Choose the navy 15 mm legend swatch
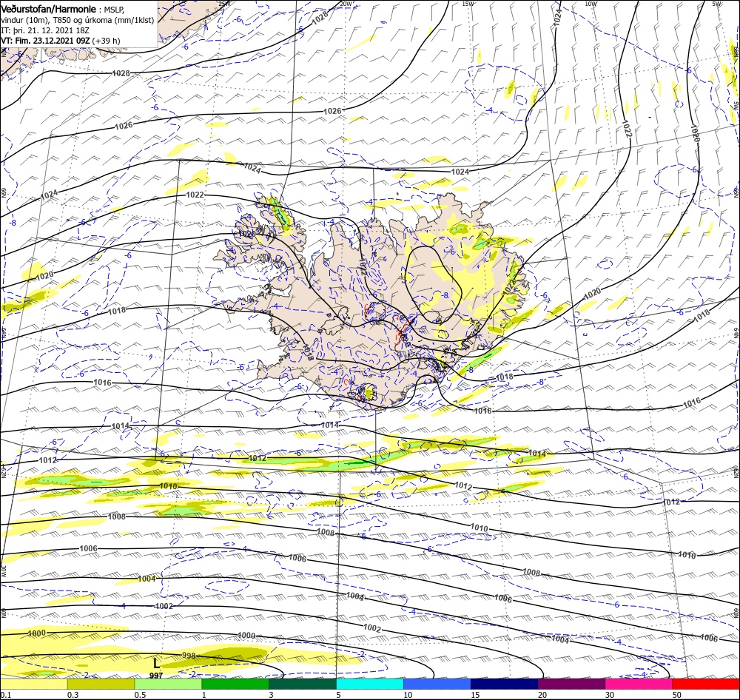The height and width of the screenshot is (700, 740). pyautogui.click(x=505, y=684)
